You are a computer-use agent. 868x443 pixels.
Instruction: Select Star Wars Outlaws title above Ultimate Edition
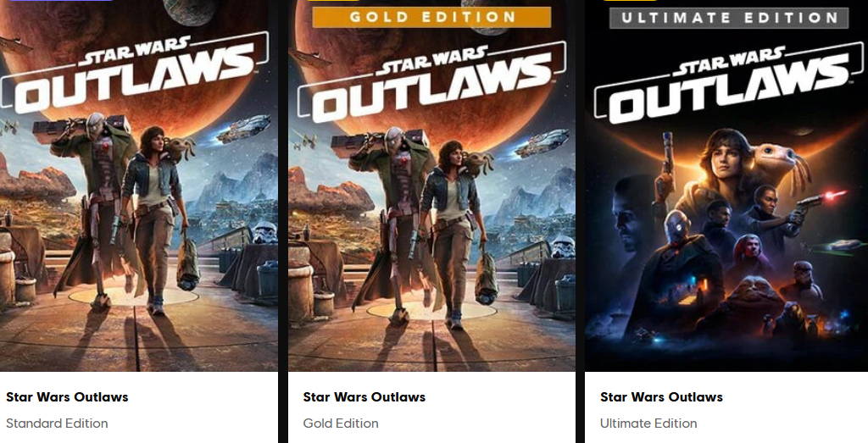point(661,397)
